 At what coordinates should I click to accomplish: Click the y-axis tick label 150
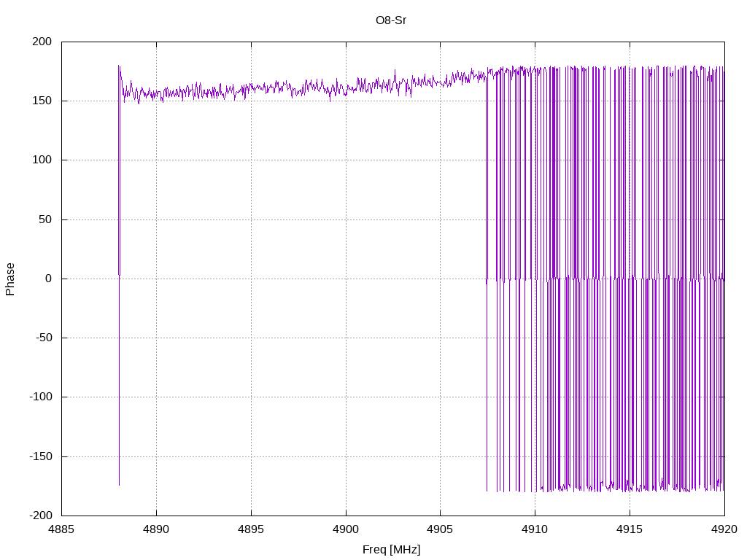(x=42, y=101)
